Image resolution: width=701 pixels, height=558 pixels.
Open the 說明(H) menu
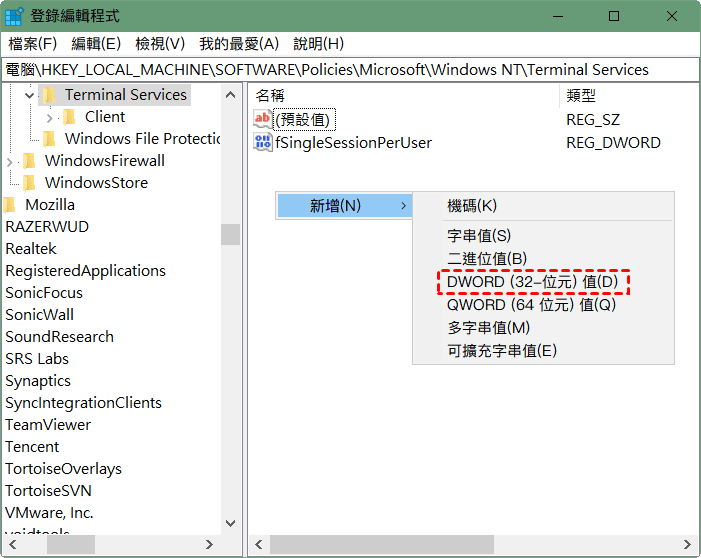[x=318, y=44]
